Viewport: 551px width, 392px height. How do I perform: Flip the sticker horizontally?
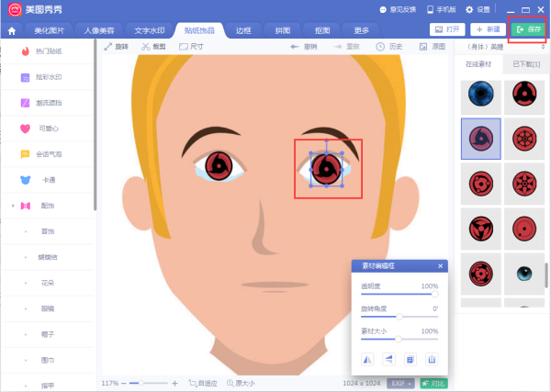(367, 359)
